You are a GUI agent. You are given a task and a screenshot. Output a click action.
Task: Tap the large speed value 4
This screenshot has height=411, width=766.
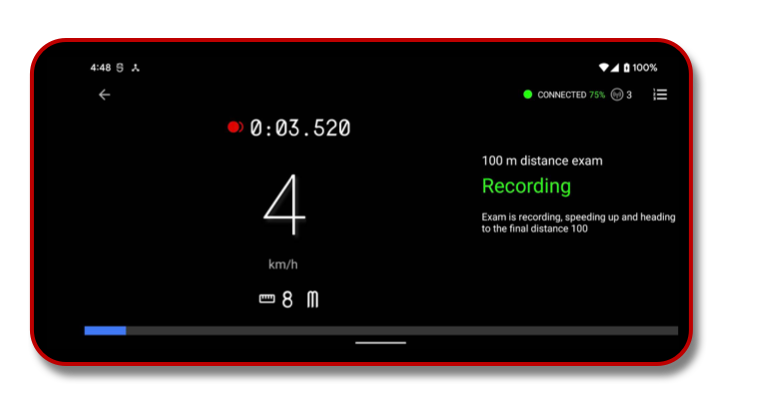tap(285, 205)
